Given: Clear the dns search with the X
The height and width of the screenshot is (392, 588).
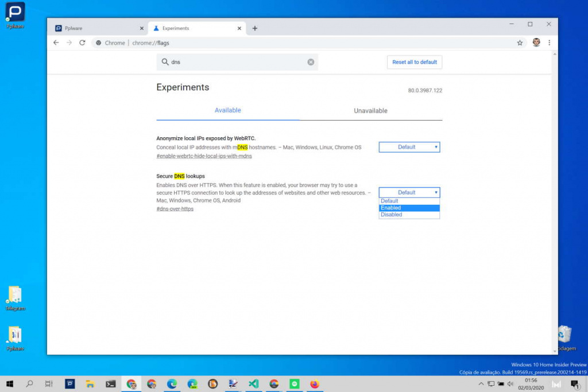Looking at the screenshot, I should tap(311, 62).
